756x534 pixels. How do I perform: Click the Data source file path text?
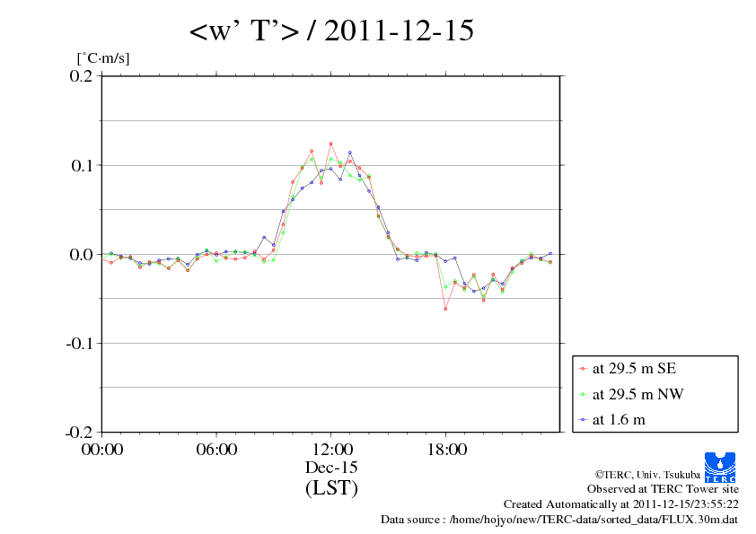coord(559,520)
